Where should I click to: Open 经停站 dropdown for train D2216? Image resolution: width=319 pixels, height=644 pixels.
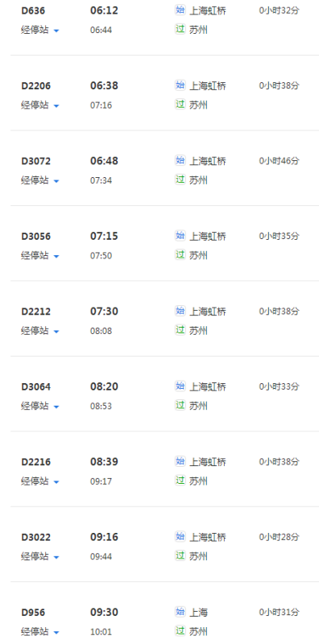pos(40,481)
